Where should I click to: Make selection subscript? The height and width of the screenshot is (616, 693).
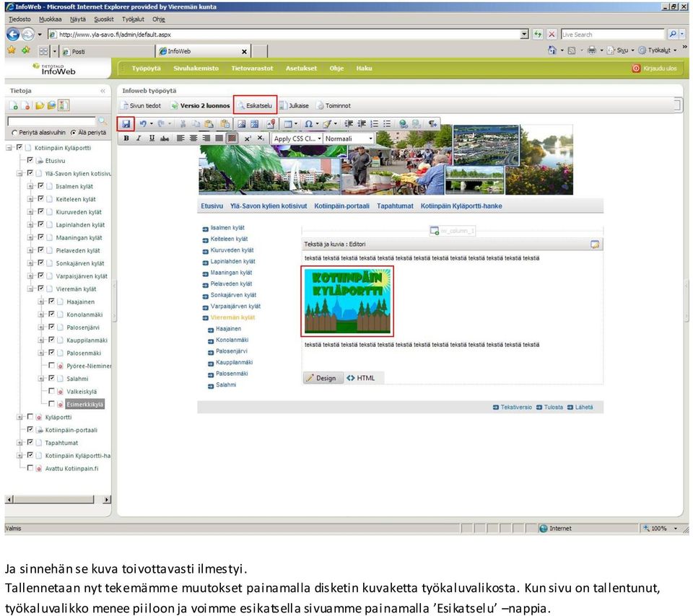[261, 138]
